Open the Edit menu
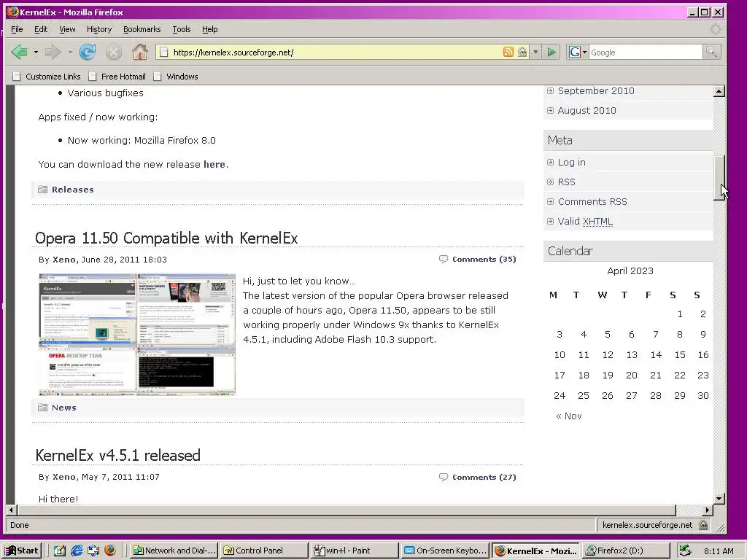 coord(41,29)
